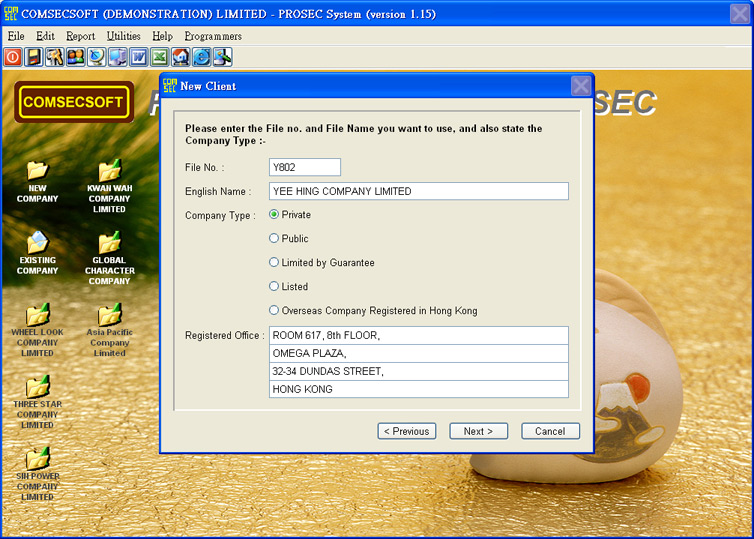
Task: Click the red power exit toolbar icon
Action: pyautogui.click(x=13, y=57)
